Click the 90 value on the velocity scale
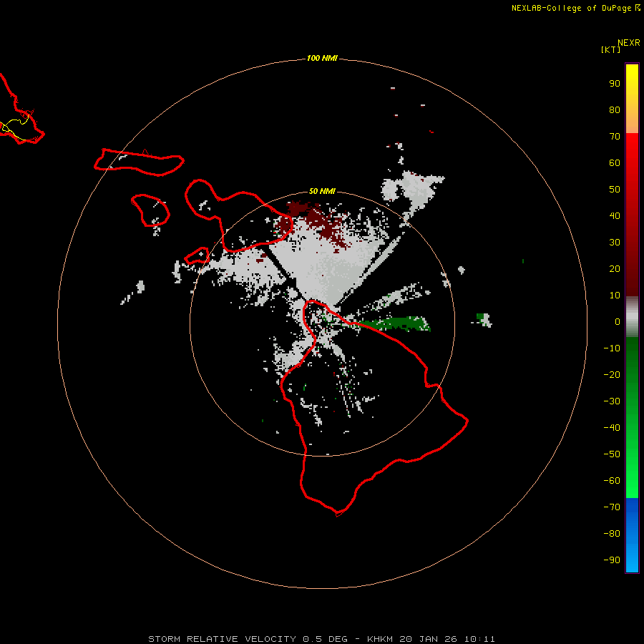644x644 pixels. (x=615, y=84)
